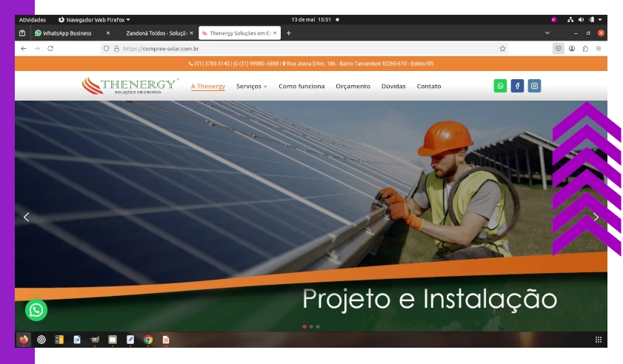623x364 pixels.
Task: Click Atividades in the top bar
Action: click(32, 19)
